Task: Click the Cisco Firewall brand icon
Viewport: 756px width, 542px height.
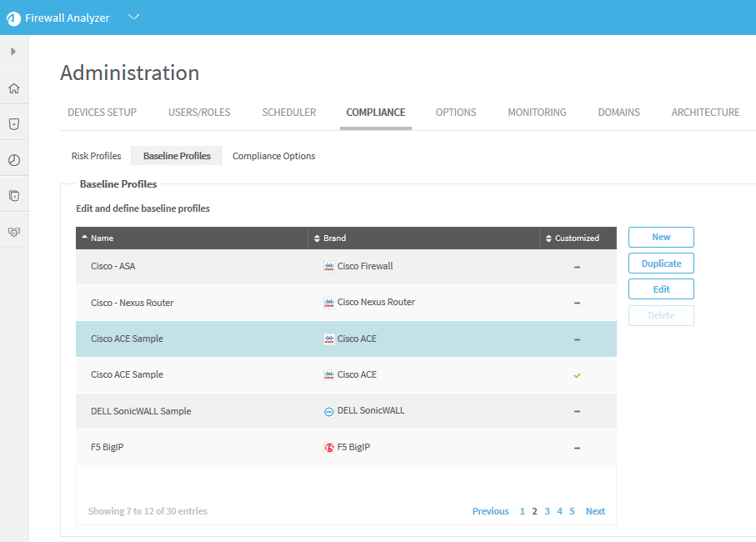Action: 328,267
